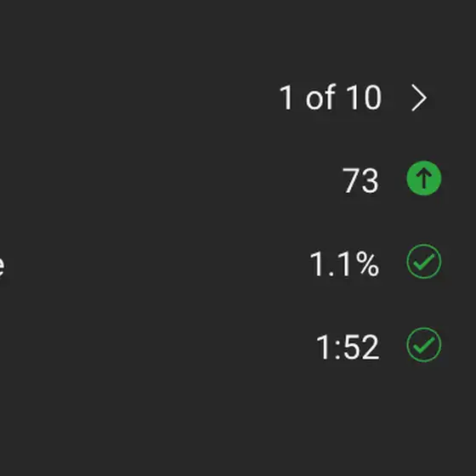476x476 pixels.
Task: Select the 1:52 duration value
Action: [348, 347]
